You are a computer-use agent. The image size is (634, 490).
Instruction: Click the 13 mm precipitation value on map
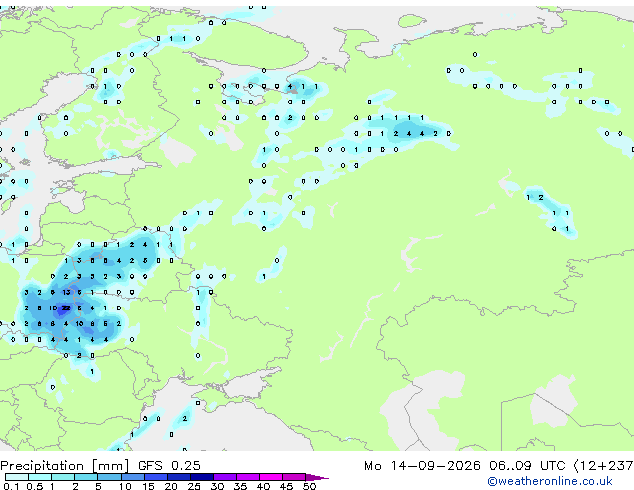pyautogui.click(x=66, y=292)
